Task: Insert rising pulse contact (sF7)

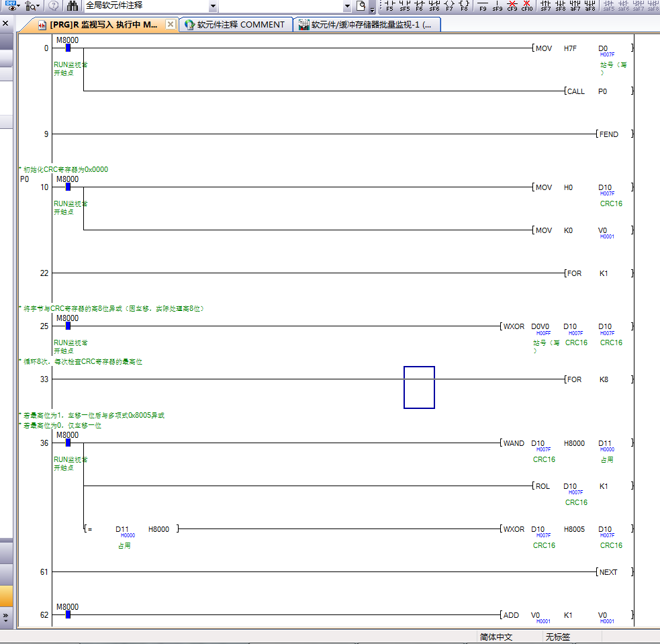Action: pos(546,6)
